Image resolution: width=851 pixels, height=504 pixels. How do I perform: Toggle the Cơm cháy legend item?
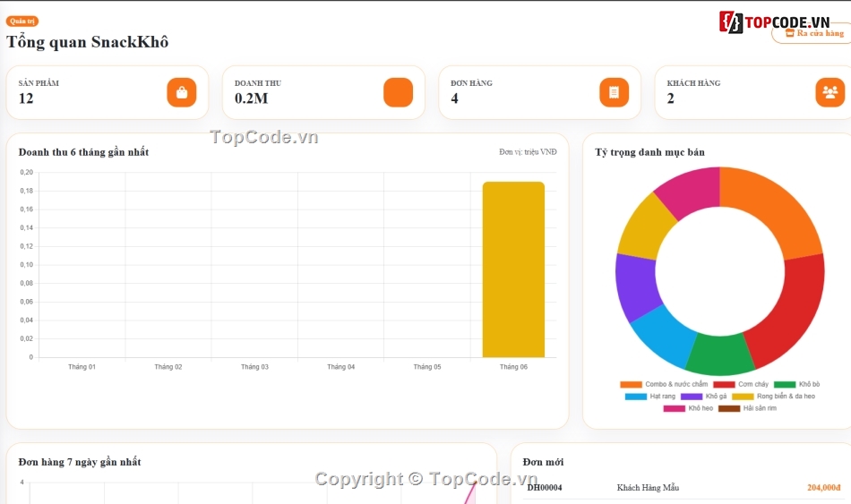pyautogui.click(x=741, y=384)
